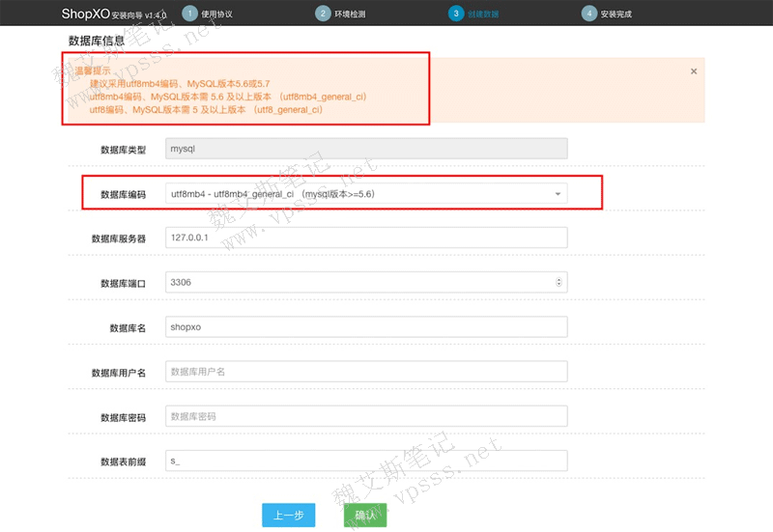
Task: Select the highlighted step 3 circle
Action: tap(455, 14)
